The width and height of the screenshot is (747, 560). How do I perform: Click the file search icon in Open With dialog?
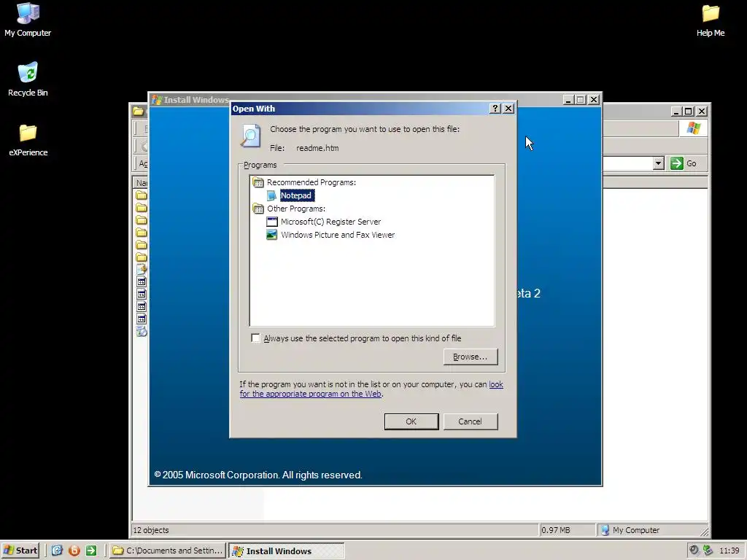(x=251, y=136)
